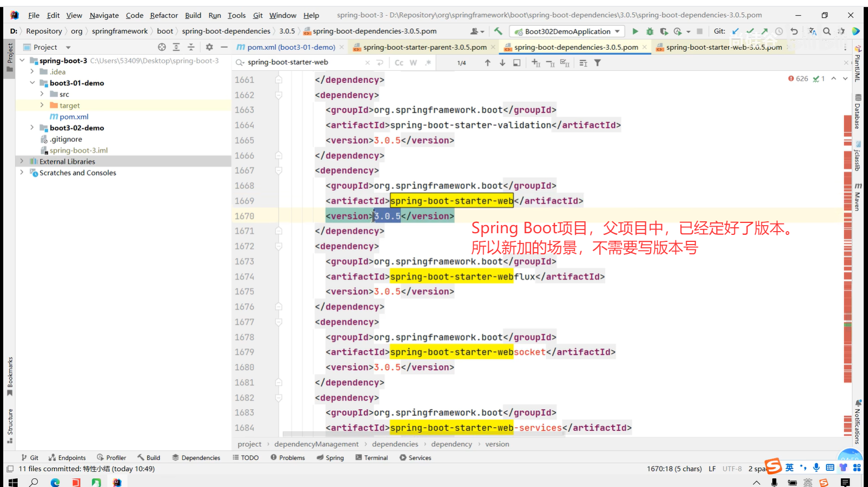This screenshot has height=487, width=868.
Task: Collapse spring-boot-3 root tree node
Action: pyautogui.click(x=22, y=61)
